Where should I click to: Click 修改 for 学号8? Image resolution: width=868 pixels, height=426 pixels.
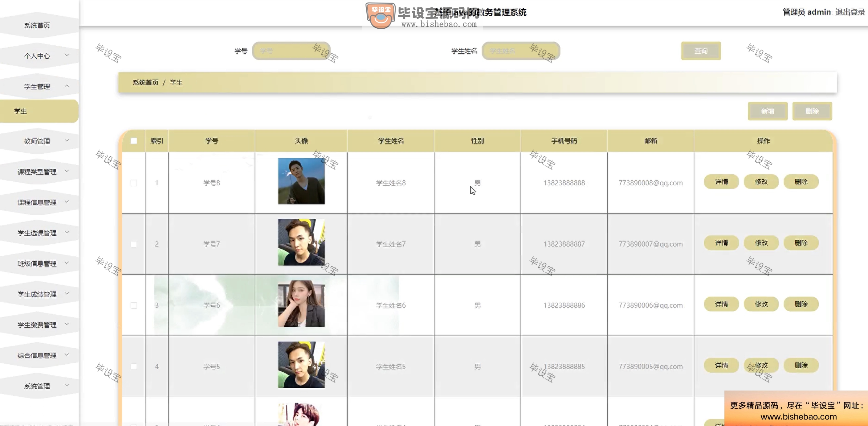click(x=761, y=182)
